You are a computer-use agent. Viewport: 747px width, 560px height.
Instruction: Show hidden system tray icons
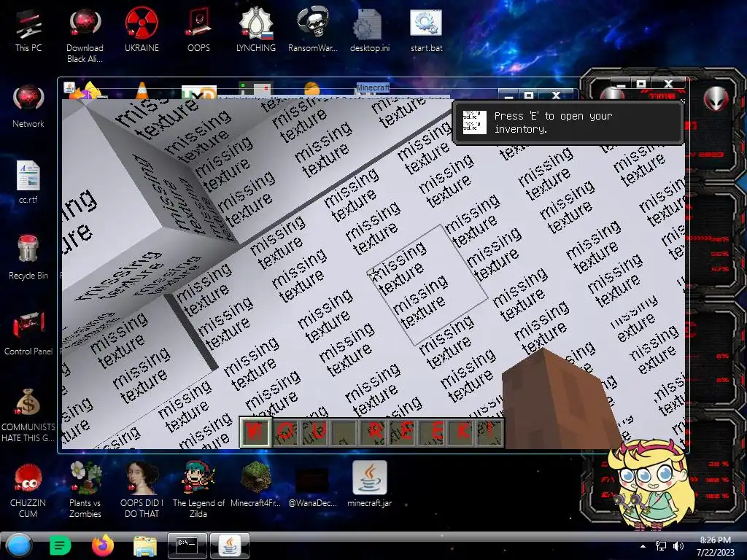(643, 546)
